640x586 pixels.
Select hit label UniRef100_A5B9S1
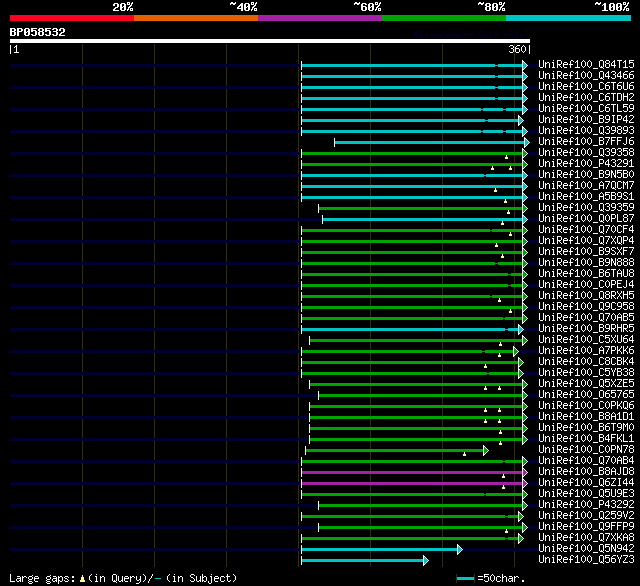point(586,197)
